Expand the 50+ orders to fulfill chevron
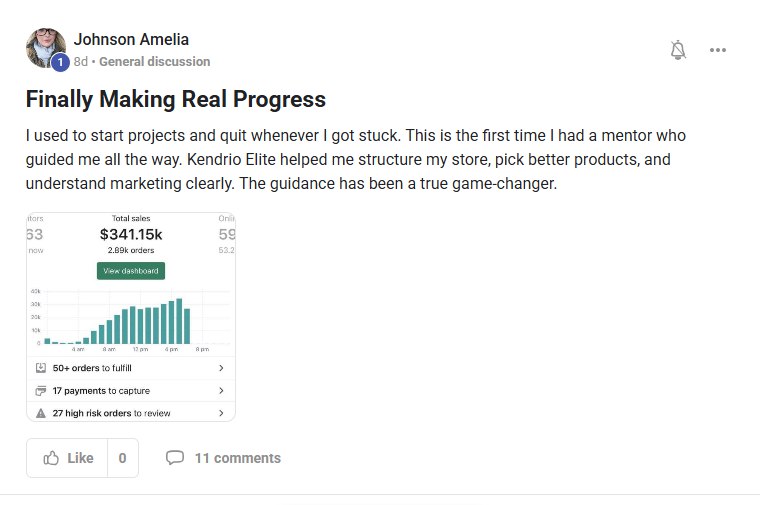Screen dimensions: 760x505 [221, 368]
